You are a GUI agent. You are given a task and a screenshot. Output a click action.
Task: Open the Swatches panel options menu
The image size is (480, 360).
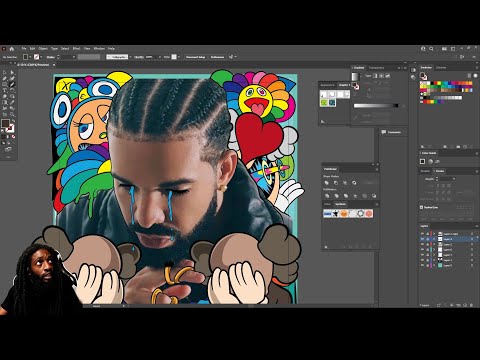tap(477, 67)
